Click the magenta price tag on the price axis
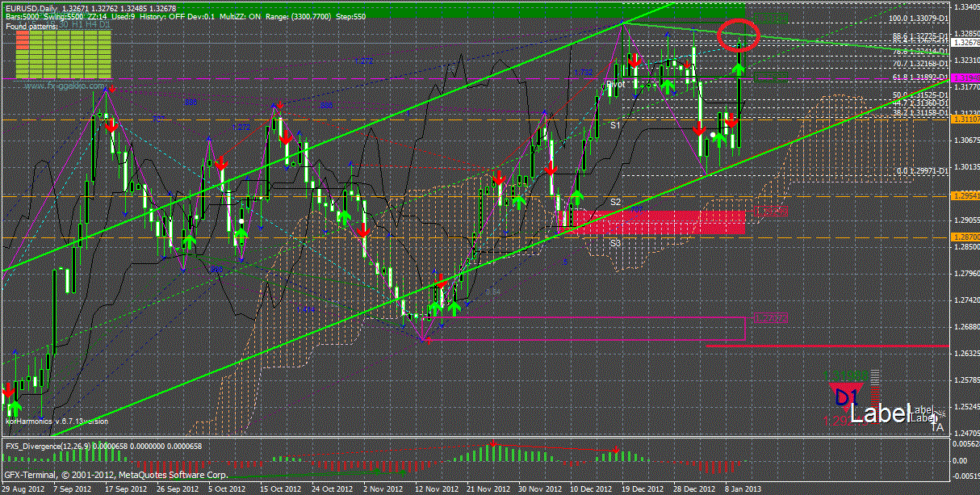The image size is (980, 495). tap(965, 78)
